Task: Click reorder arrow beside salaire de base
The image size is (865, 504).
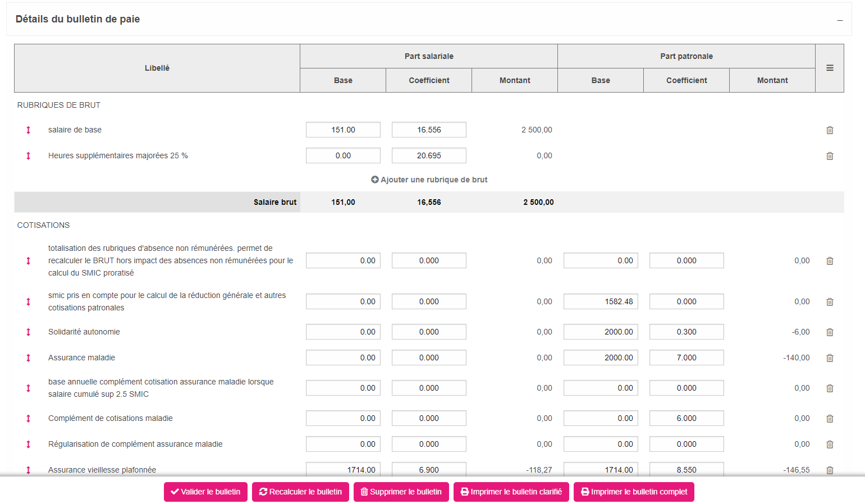Action: [x=28, y=130]
